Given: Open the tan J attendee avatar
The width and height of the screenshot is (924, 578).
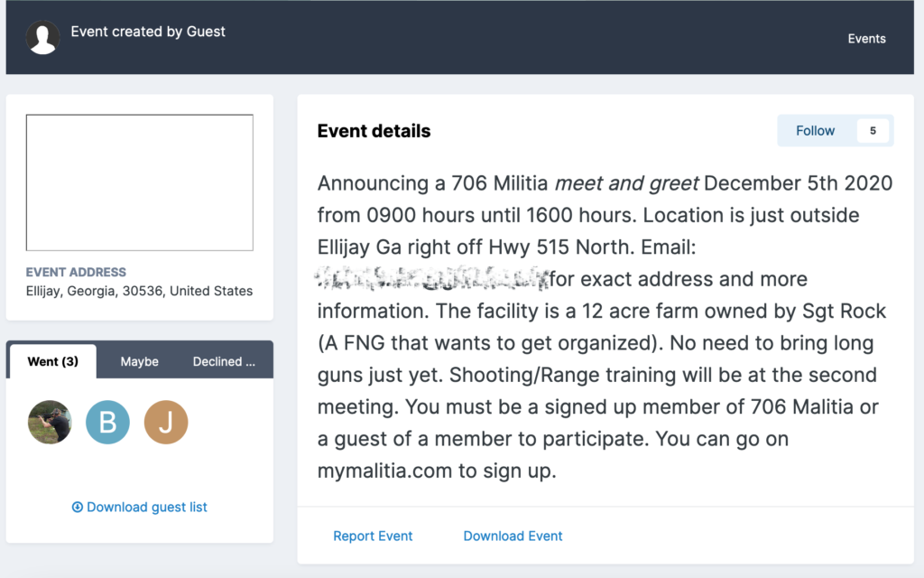Looking at the screenshot, I should pos(166,423).
